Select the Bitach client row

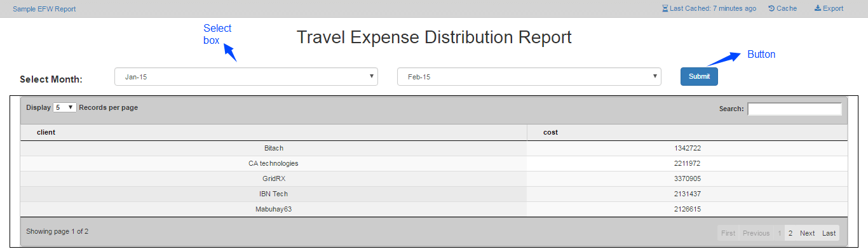[434, 148]
